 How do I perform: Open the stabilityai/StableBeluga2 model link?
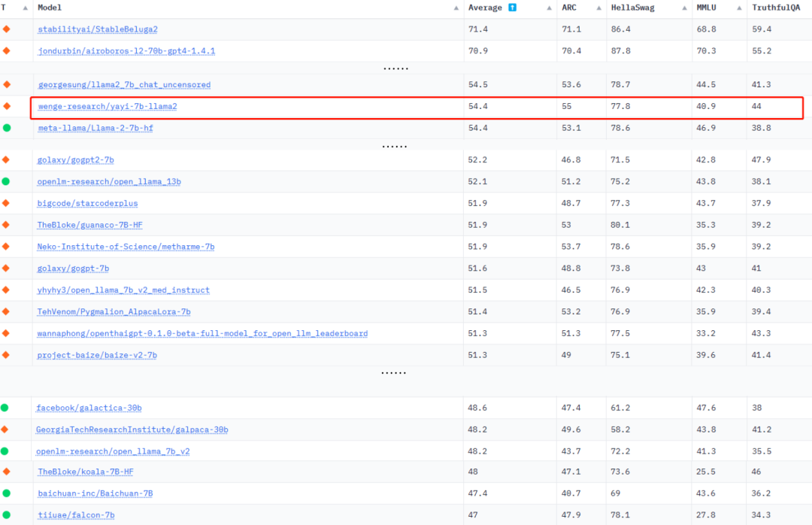[98, 29]
